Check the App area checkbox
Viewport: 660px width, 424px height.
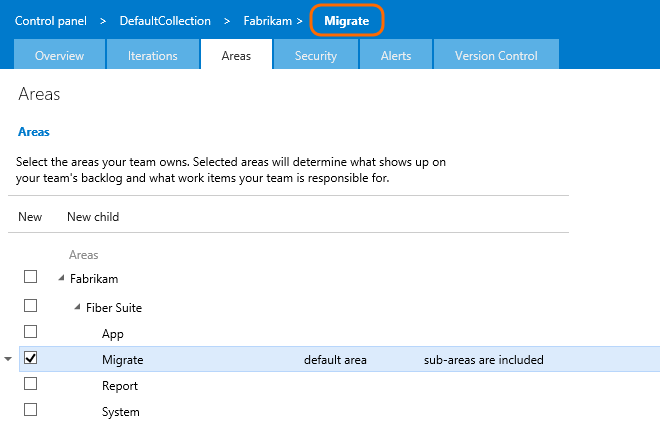click(x=30, y=331)
